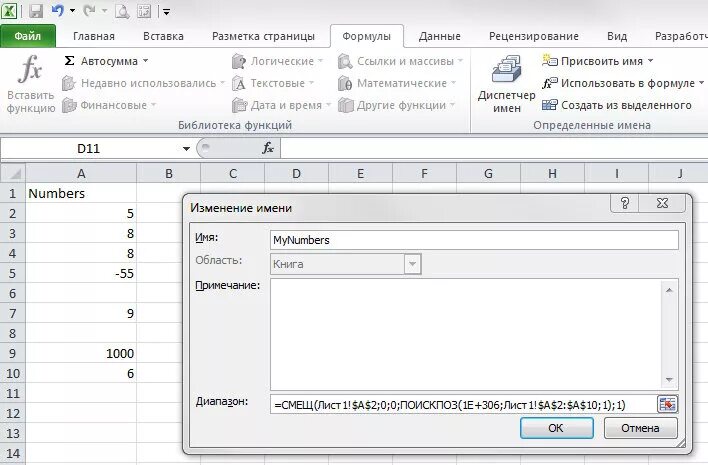
Task: Click inside the Примечание comment box
Action: tap(467, 335)
